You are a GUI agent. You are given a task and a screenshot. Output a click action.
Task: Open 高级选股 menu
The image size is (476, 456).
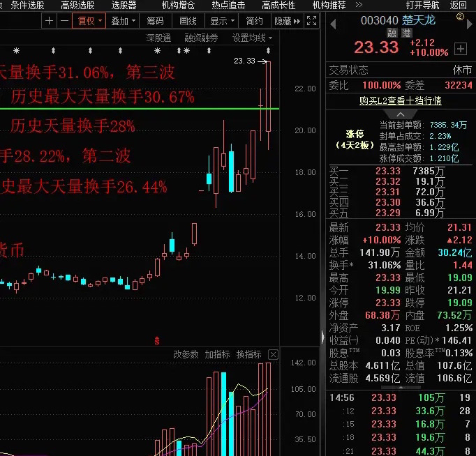(x=77, y=5)
